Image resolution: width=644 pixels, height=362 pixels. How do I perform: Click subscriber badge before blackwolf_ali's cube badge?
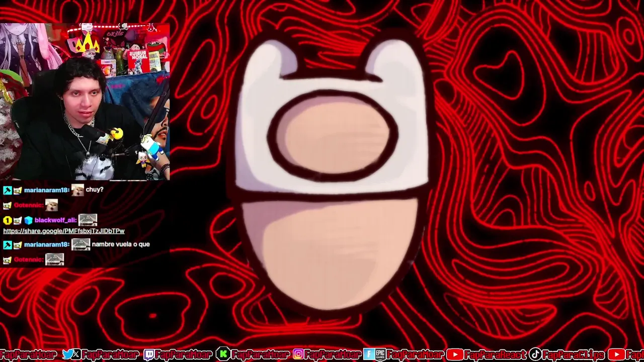tap(18, 221)
